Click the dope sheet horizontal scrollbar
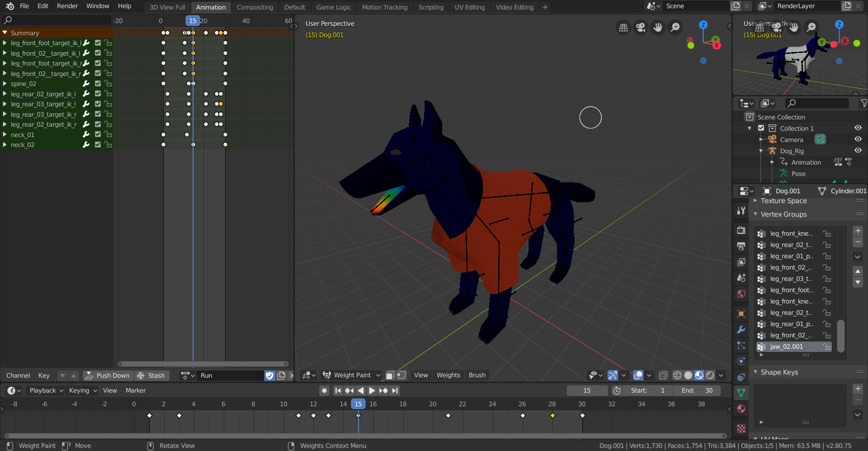868x451 pixels. click(x=203, y=364)
